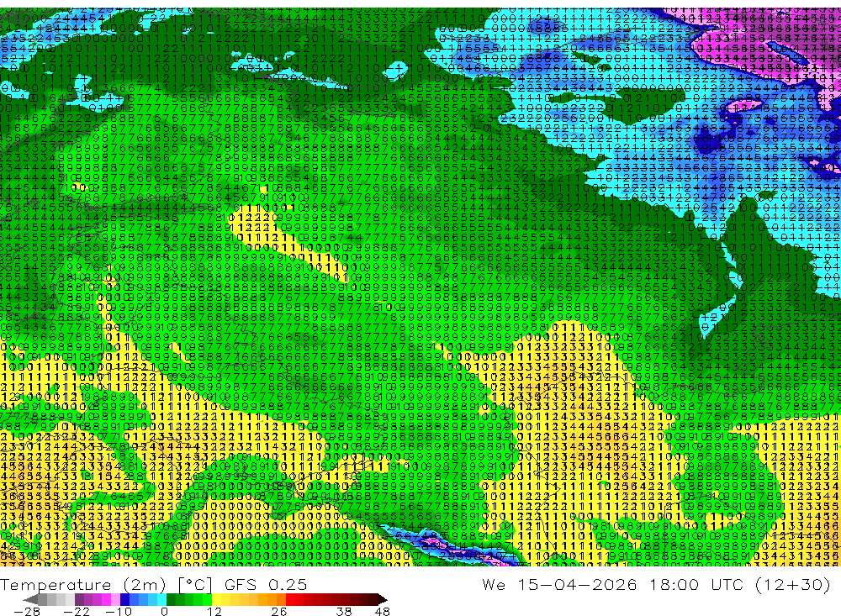Click the "26" color scale label
Screen dimensions: 841x616
click(279, 612)
